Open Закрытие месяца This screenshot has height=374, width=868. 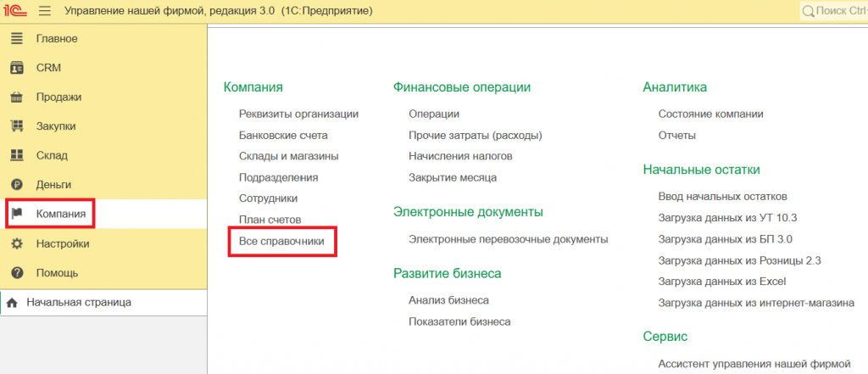[x=453, y=178]
